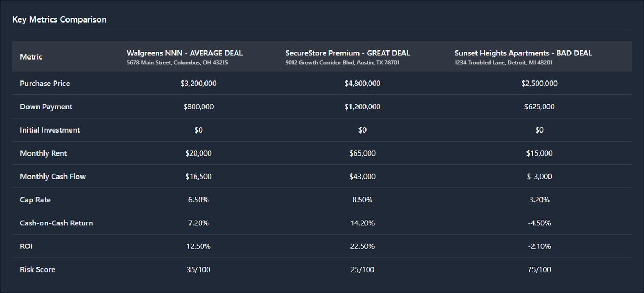This screenshot has width=644, height=293.
Task: Click the Monthly Cash Flow row label
Action: pyautogui.click(x=53, y=177)
